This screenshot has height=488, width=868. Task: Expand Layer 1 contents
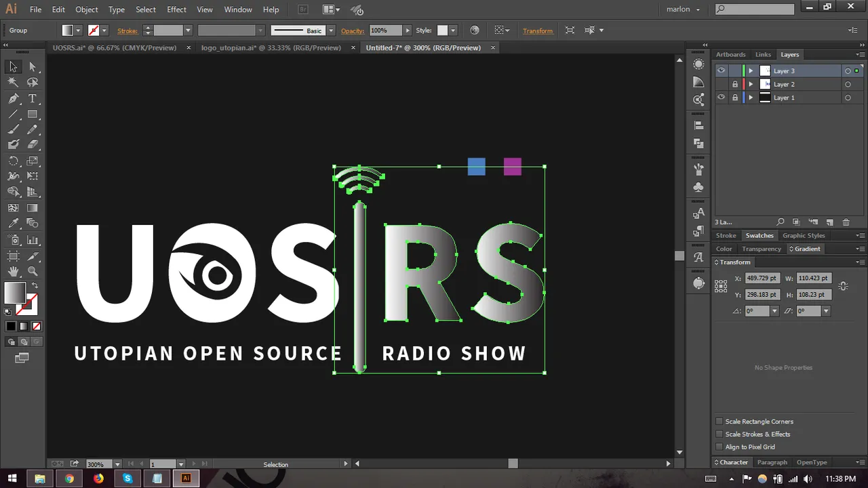pyautogui.click(x=750, y=98)
